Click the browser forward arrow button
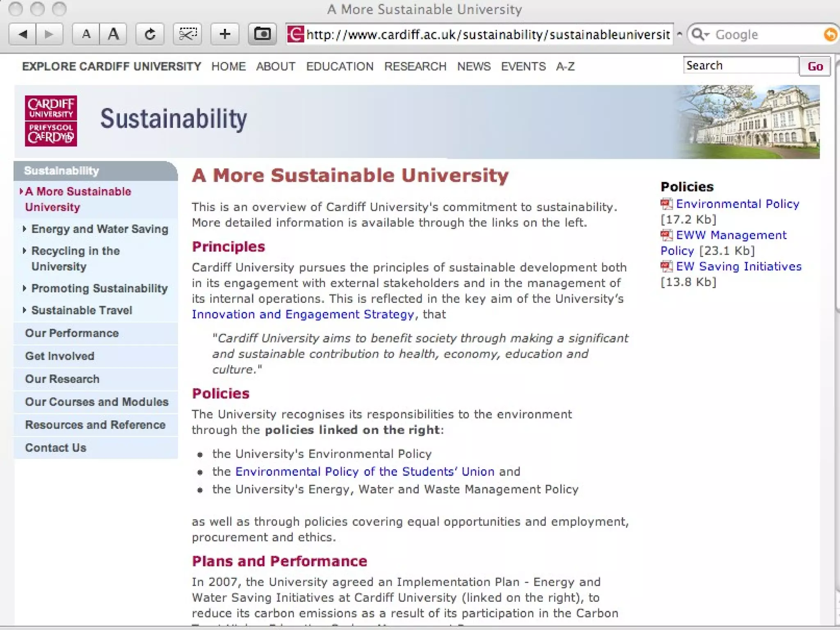 49,34
